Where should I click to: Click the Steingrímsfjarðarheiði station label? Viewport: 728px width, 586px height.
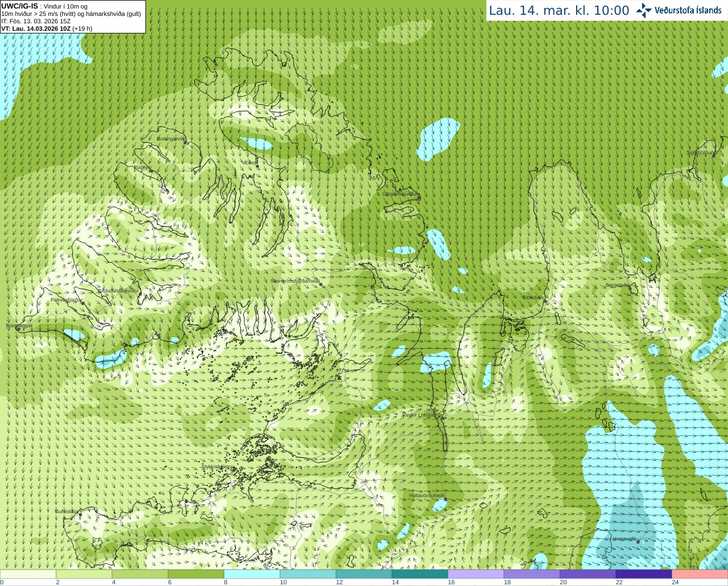pyautogui.click(x=295, y=281)
